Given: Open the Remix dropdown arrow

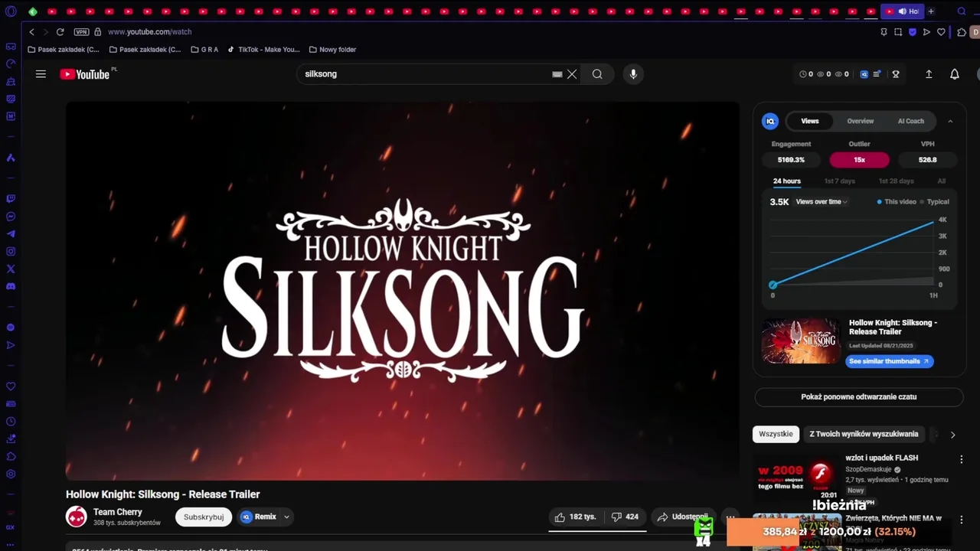Looking at the screenshot, I should point(286,517).
